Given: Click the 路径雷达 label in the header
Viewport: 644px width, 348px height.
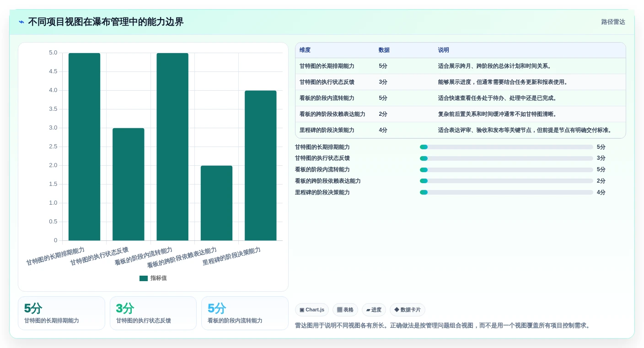Looking at the screenshot, I should tap(613, 22).
